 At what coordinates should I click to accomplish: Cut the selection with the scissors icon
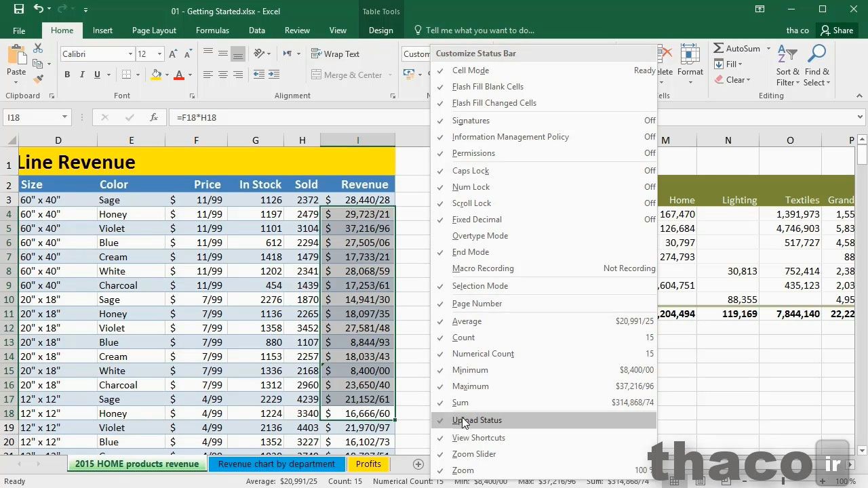pos(38,48)
